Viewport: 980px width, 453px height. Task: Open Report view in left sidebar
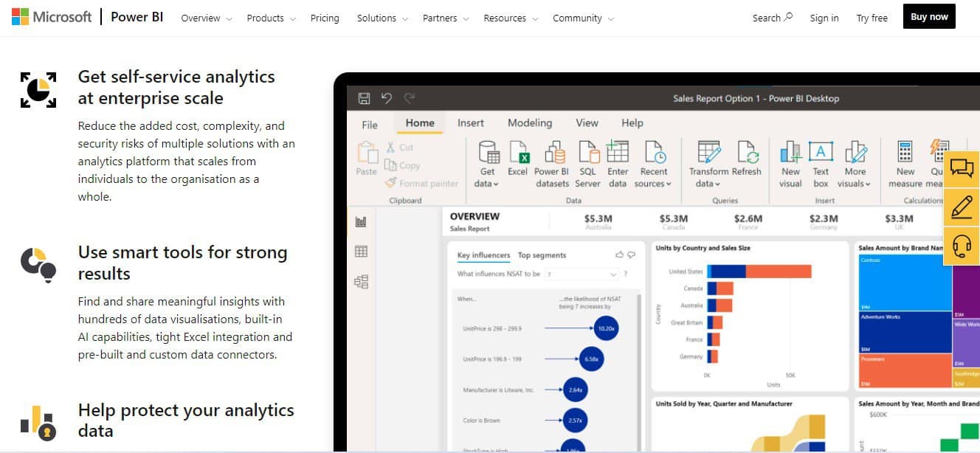click(x=361, y=222)
